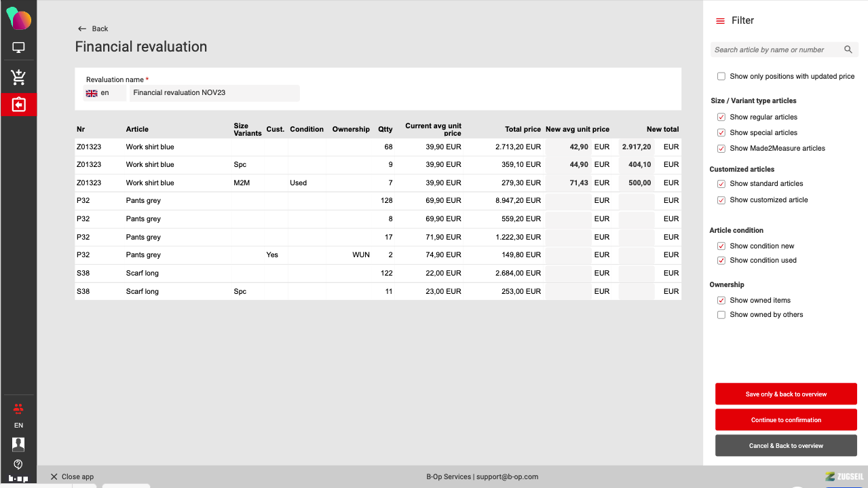The image size is (868, 488).
Task: Select the red clipboard return icon
Action: pos(18,105)
